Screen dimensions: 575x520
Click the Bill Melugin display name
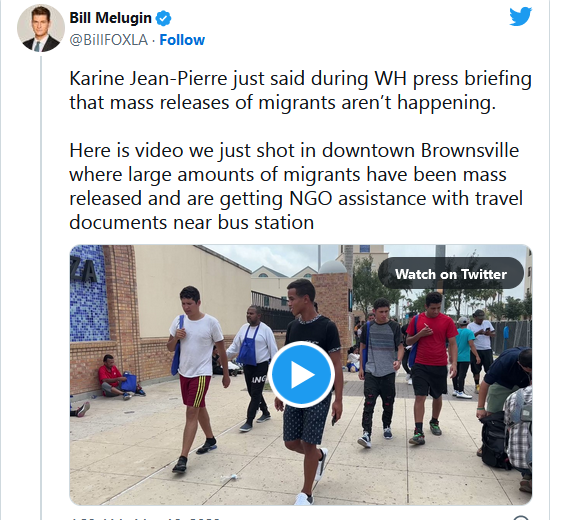(x=110, y=18)
